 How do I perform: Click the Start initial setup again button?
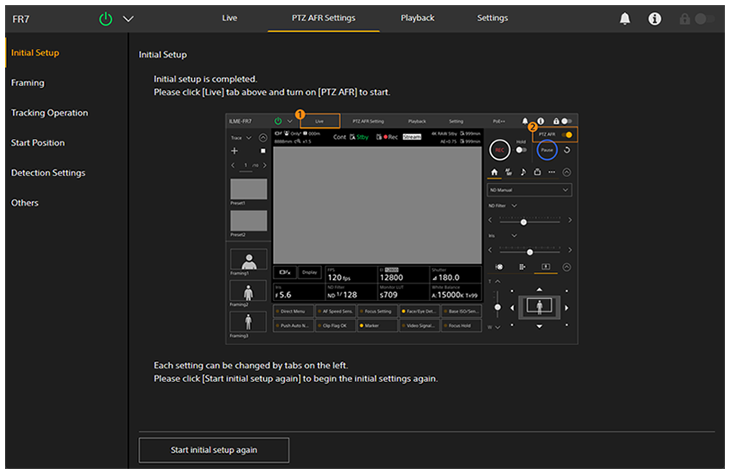click(213, 450)
